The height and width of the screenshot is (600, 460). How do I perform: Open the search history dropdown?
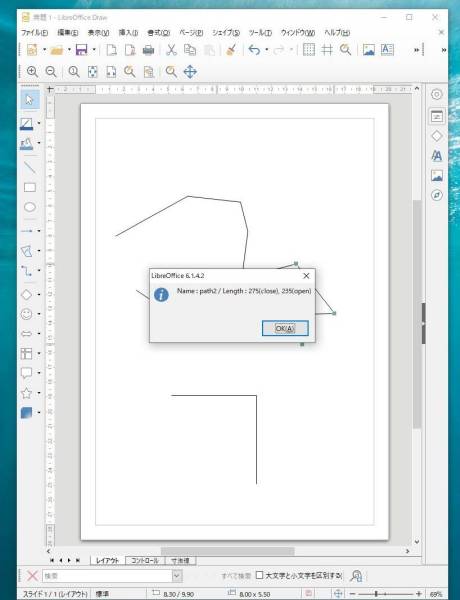click(x=176, y=576)
